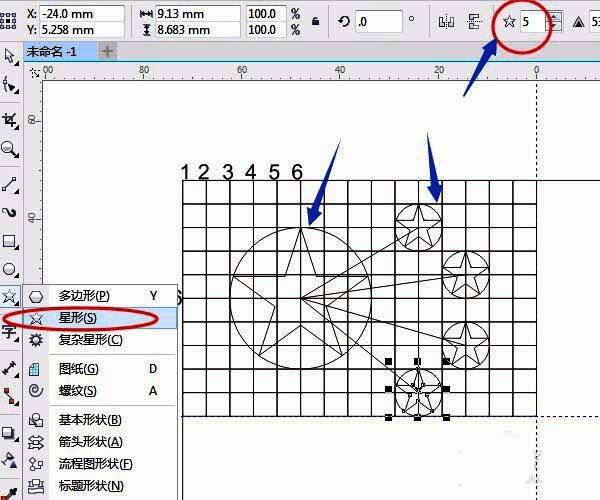Click the mirror horizontally button
The image size is (600, 500).
[x=446, y=22]
